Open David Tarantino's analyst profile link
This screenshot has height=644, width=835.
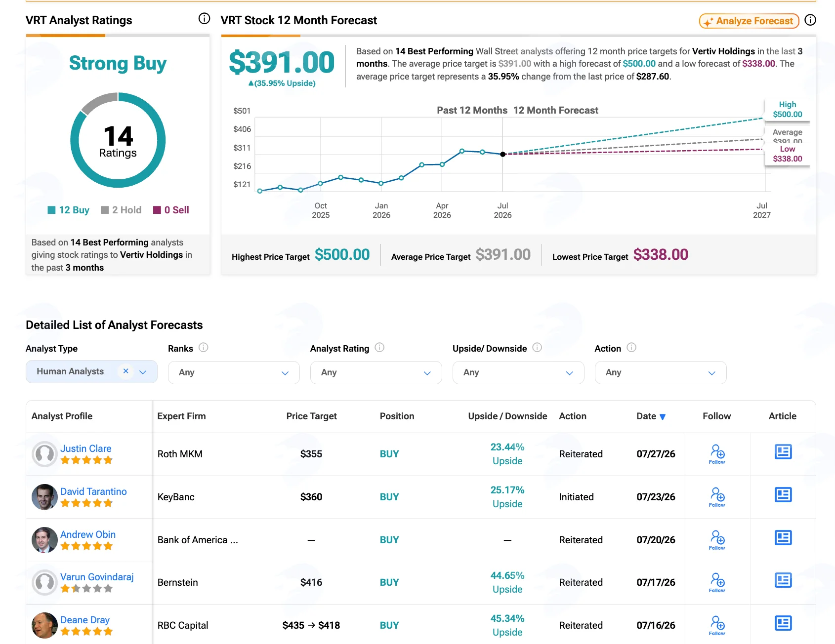click(93, 491)
